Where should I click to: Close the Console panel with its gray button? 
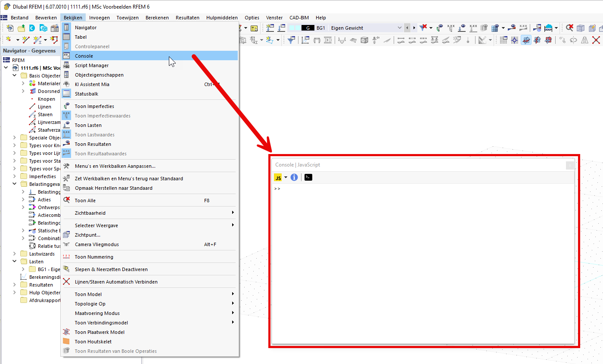[x=569, y=165]
